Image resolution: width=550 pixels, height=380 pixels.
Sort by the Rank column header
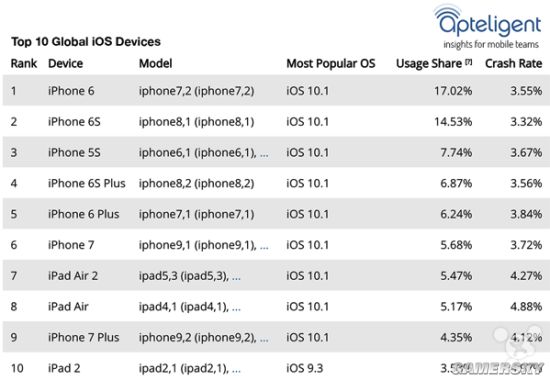pos(24,64)
